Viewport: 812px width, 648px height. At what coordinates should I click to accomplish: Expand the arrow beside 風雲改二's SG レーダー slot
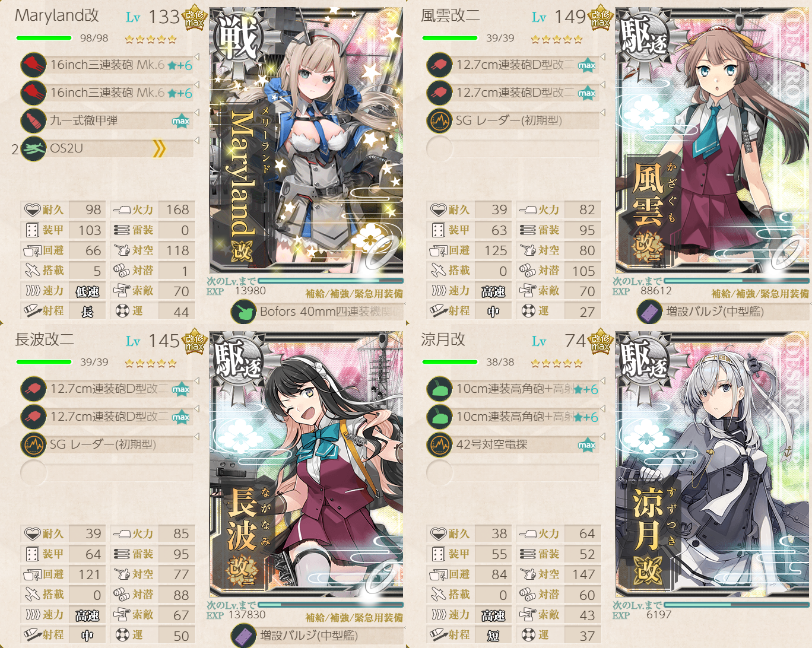(x=602, y=113)
